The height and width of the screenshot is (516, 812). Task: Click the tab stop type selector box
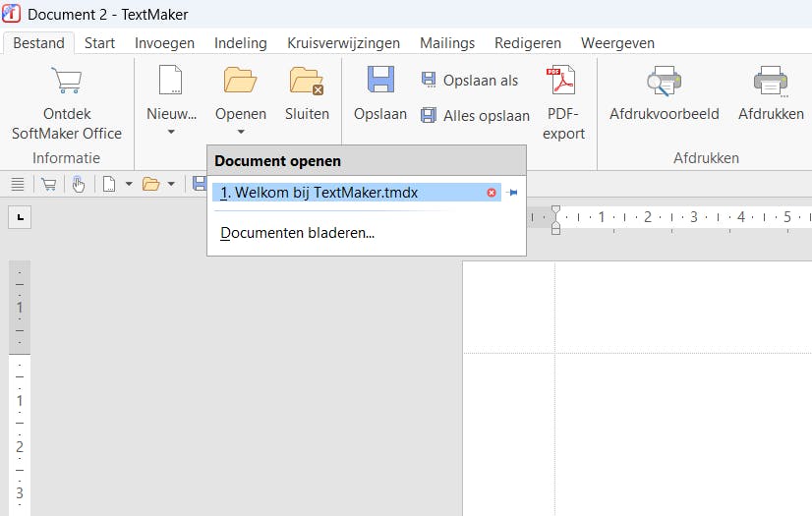[x=20, y=217]
